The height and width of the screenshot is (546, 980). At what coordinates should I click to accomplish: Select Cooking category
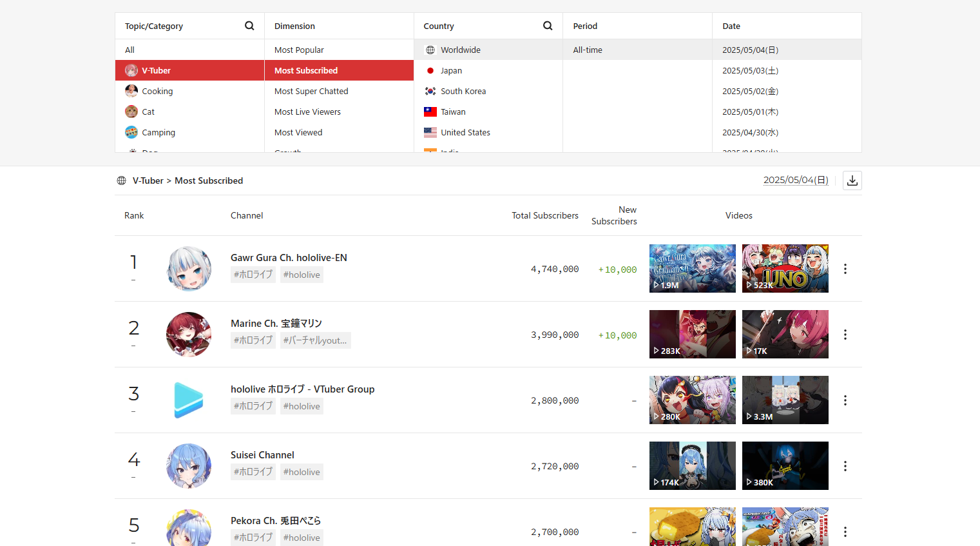pyautogui.click(x=189, y=91)
